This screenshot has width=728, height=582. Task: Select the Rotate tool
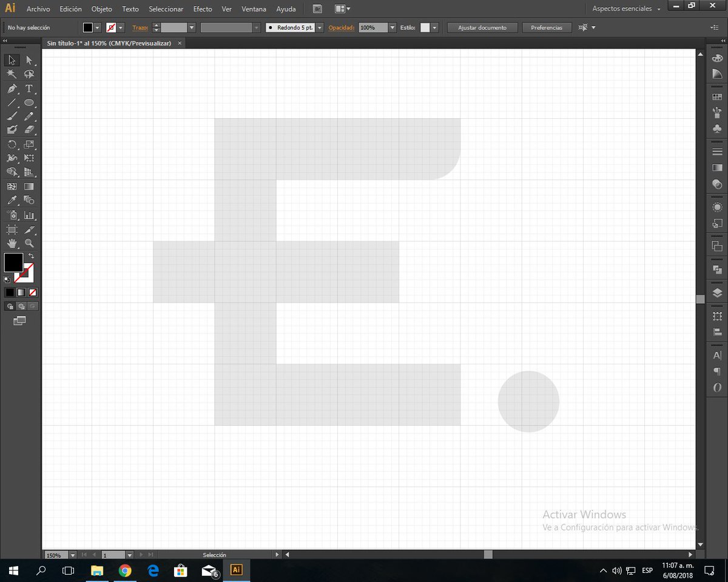(12, 144)
